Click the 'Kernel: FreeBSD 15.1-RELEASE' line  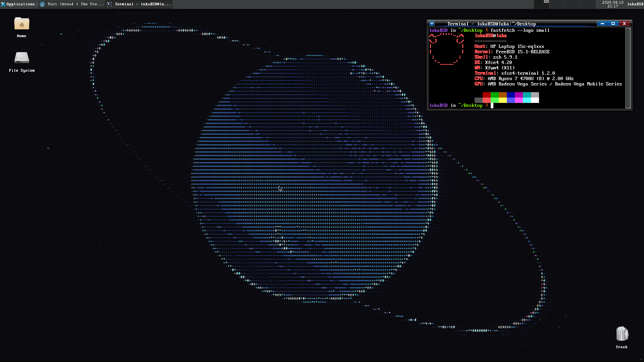pos(512,52)
